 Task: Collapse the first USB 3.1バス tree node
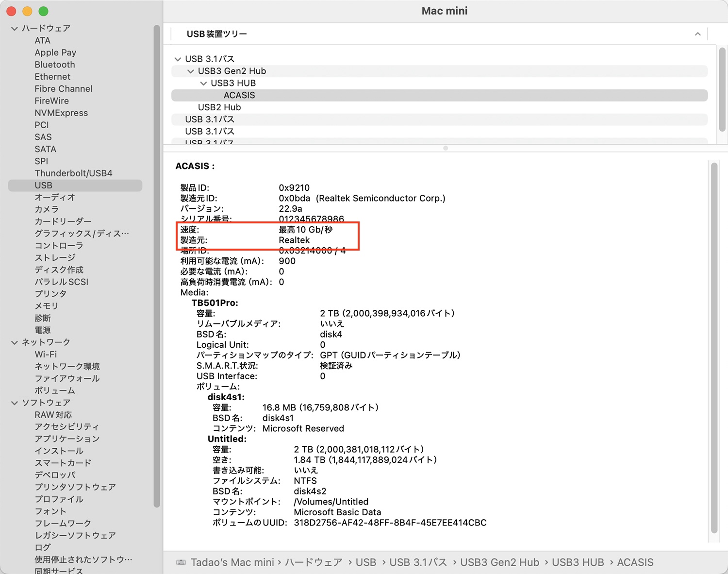[x=178, y=59]
